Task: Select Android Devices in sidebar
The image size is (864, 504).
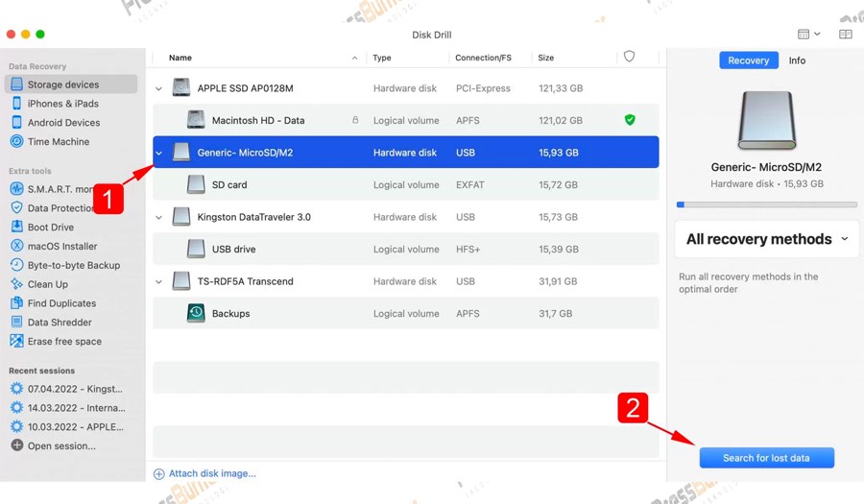Action: click(x=63, y=122)
